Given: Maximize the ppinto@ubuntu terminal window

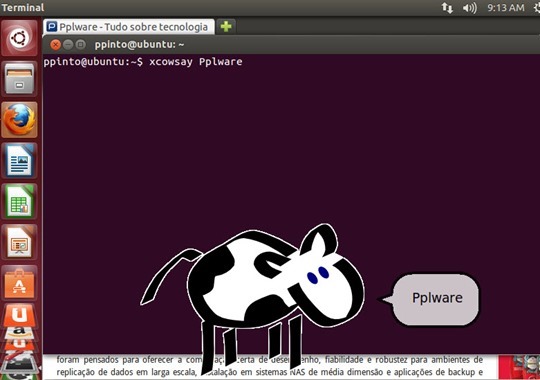Looking at the screenshot, I should (81, 44).
